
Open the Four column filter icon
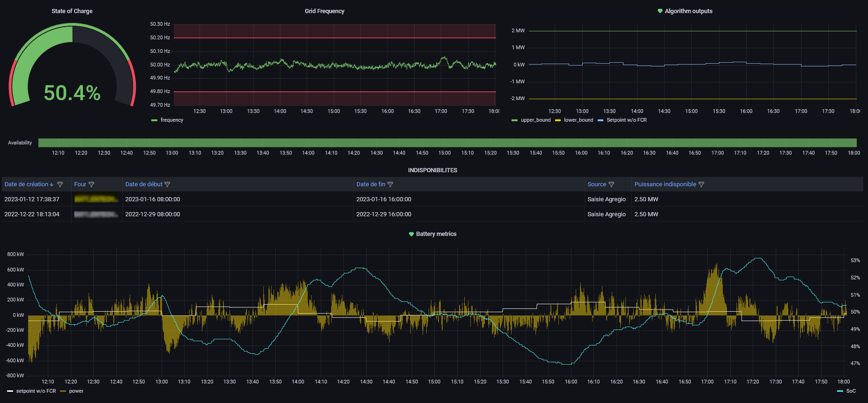point(91,184)
